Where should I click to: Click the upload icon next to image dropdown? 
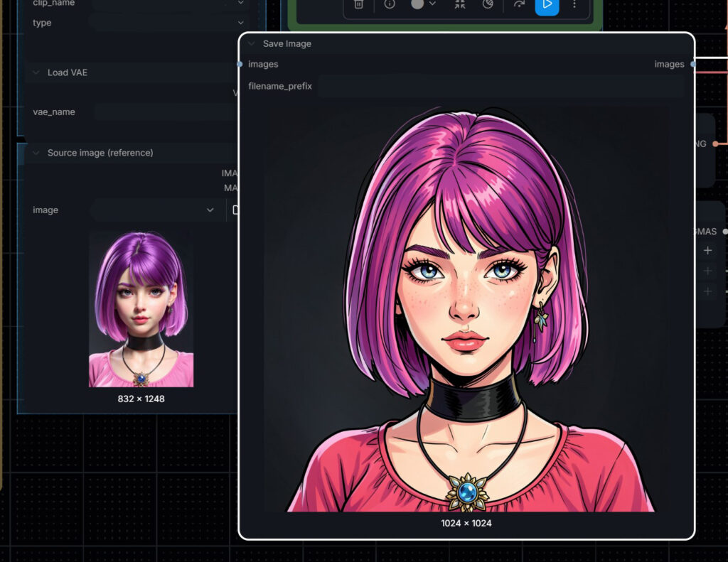(235, 210)
